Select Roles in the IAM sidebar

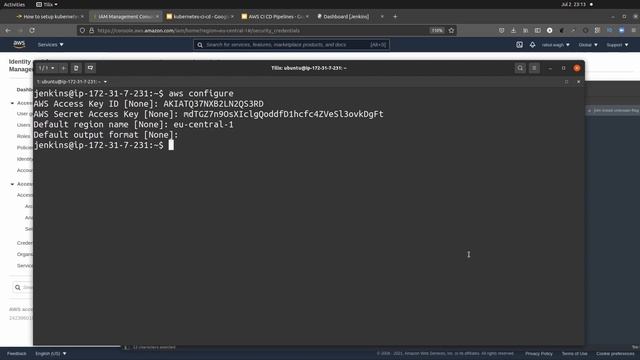24,136
